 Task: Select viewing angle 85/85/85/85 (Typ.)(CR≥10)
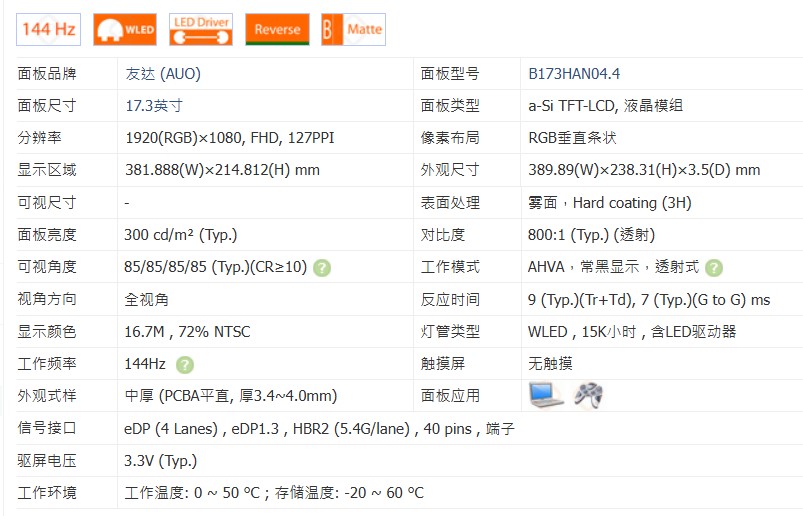pyautogui.click(x=216, y=267)
